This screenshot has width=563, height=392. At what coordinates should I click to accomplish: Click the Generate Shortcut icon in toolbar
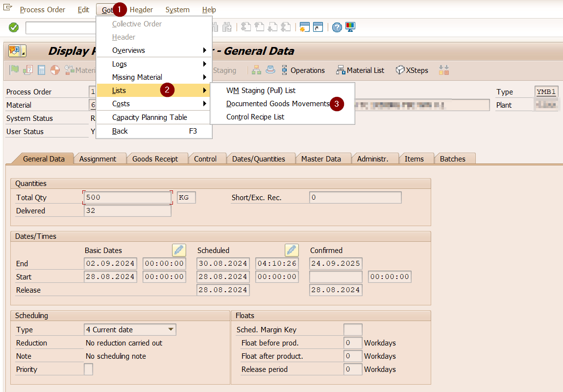click(x=318, y=27)
